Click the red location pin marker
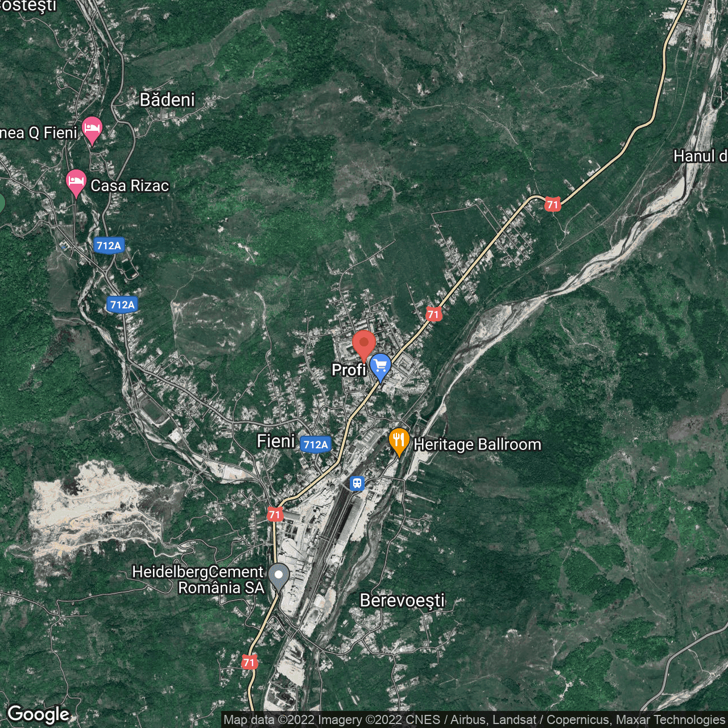 pyautogui.click(x=364, y=344)
